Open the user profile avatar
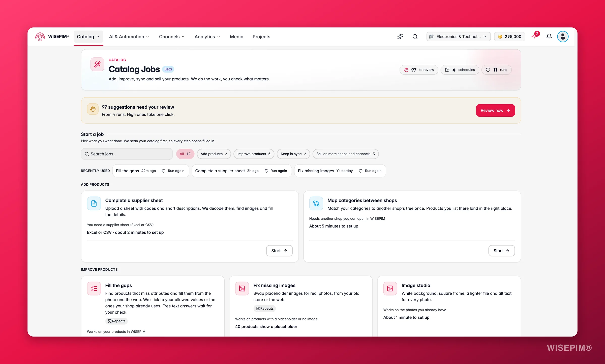Image resolution: width=605 pixels, height=364 pixels. (x=563, y=37)
